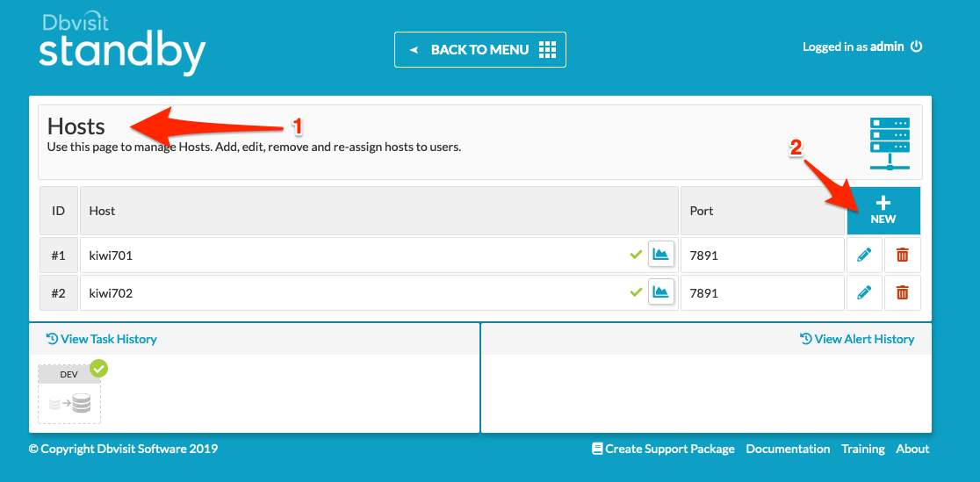Click the Host column header

pos(379,211)
